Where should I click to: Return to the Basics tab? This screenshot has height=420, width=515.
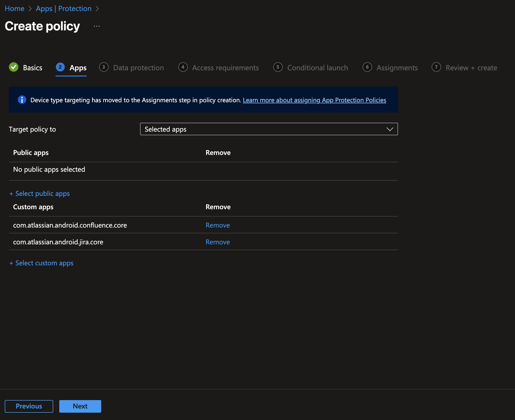pos(32,67)
